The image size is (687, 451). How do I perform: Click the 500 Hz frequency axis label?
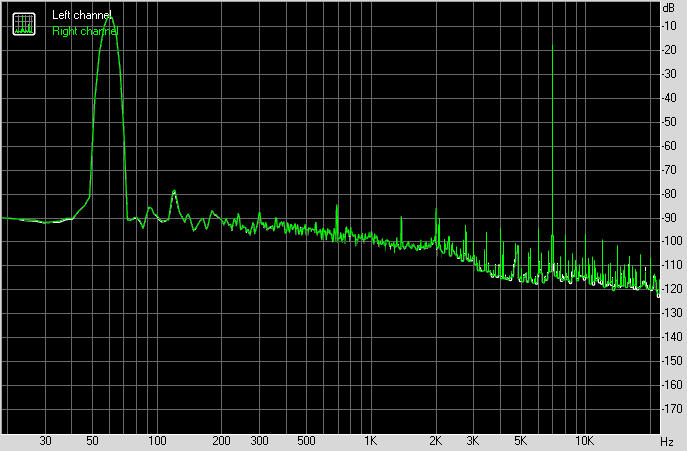click(x=306, y=441)
